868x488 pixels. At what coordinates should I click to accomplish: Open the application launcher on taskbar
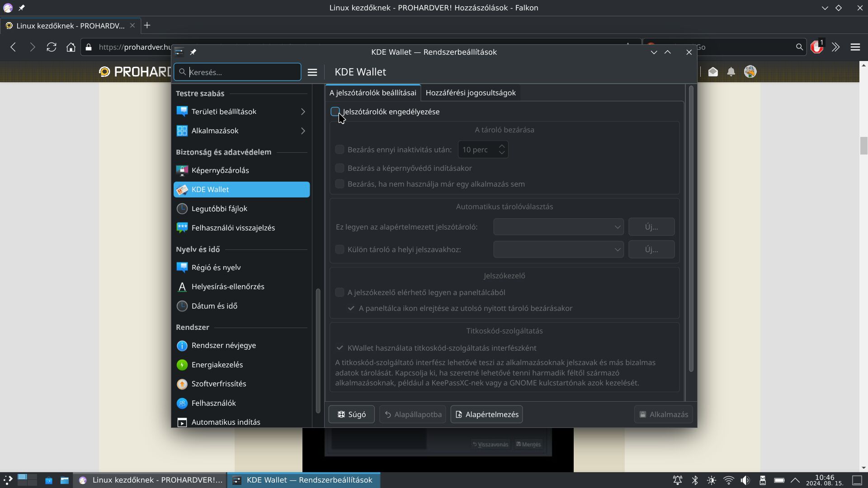pyautogui.click(x=8, y=480)
